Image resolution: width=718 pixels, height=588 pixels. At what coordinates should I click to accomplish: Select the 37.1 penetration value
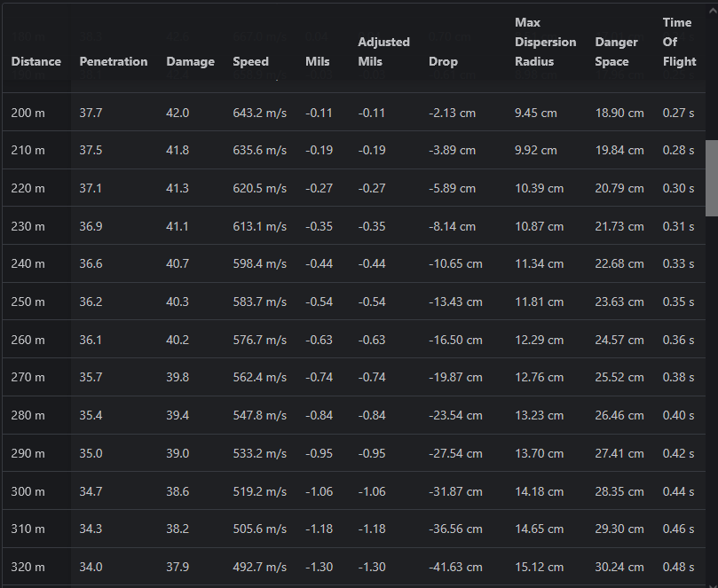pyautogui.click(x=91, y=188)
